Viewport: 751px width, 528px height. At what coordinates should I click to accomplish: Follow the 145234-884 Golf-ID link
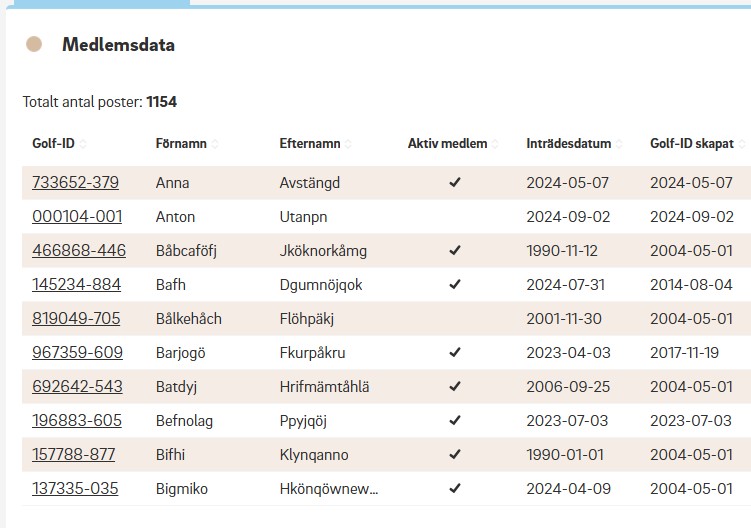(x=76, y=285)
